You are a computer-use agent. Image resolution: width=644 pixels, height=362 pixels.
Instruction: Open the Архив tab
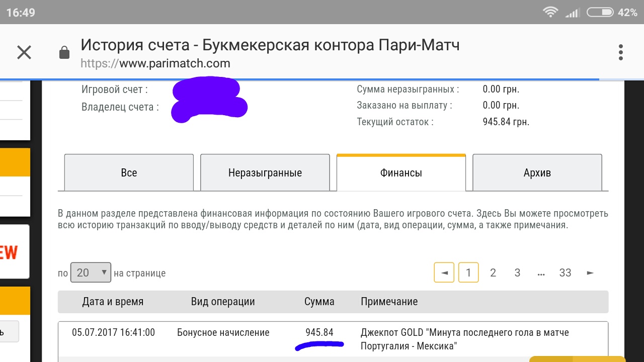point(537,173)
